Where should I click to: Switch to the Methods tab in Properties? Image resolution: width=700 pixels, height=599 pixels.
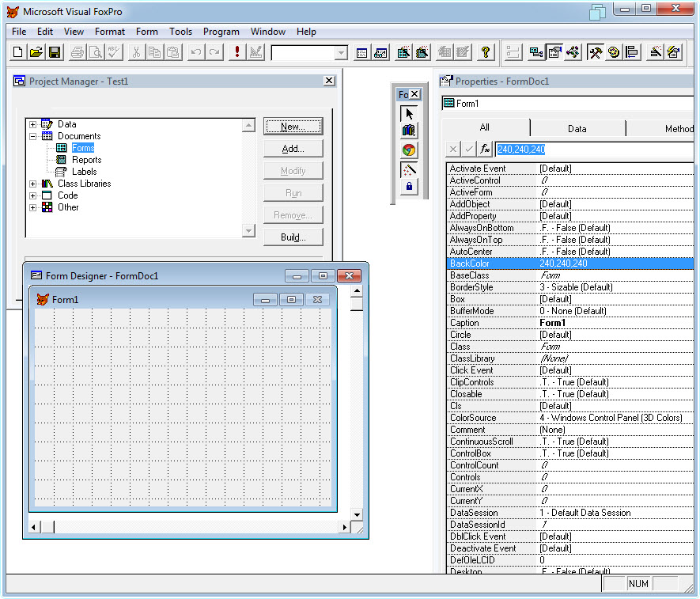[x=660, y=129]
